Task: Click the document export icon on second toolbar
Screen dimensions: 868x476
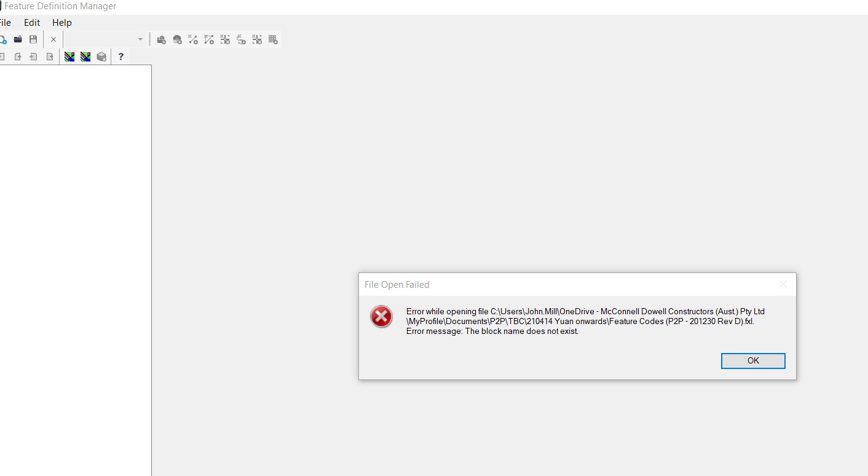Action: click(x=17, y=56)
